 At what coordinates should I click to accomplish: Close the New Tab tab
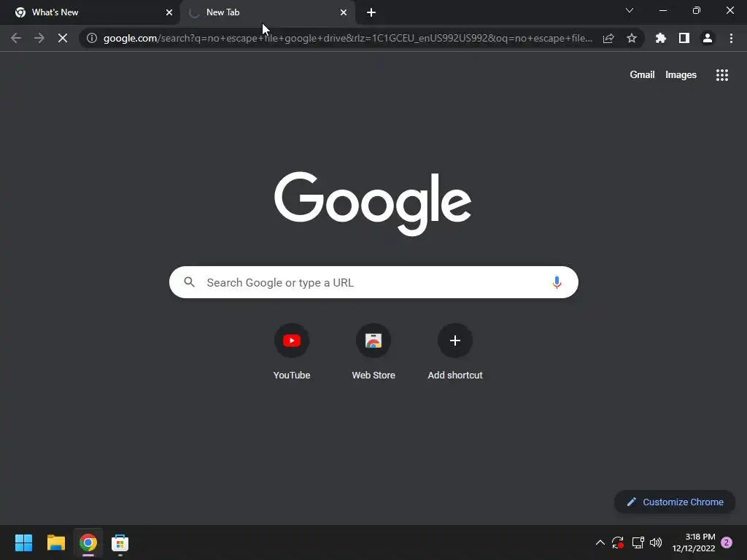point(344,12)
